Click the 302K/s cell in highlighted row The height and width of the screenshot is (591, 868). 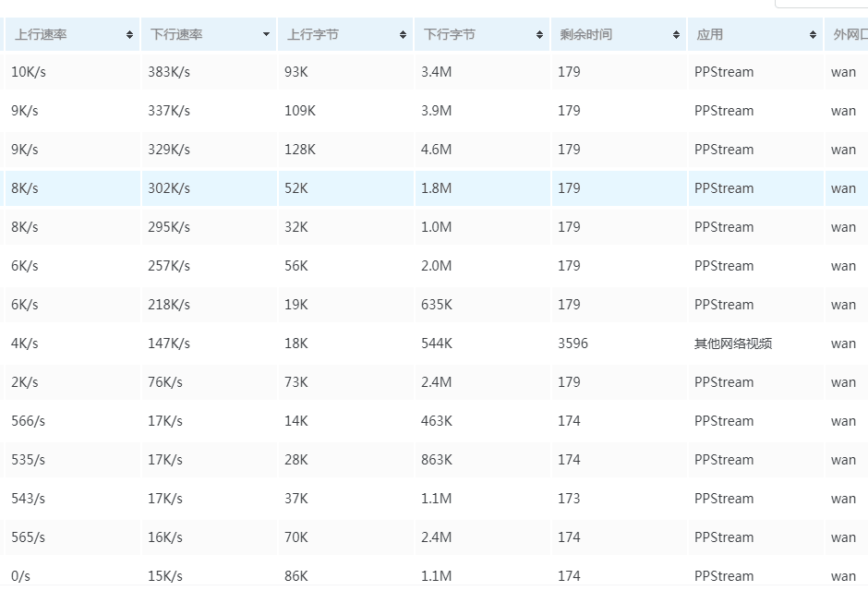(169, 188)
